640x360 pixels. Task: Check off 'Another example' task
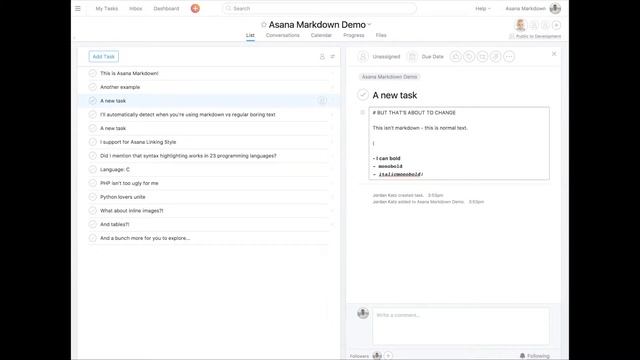(93, 87)
